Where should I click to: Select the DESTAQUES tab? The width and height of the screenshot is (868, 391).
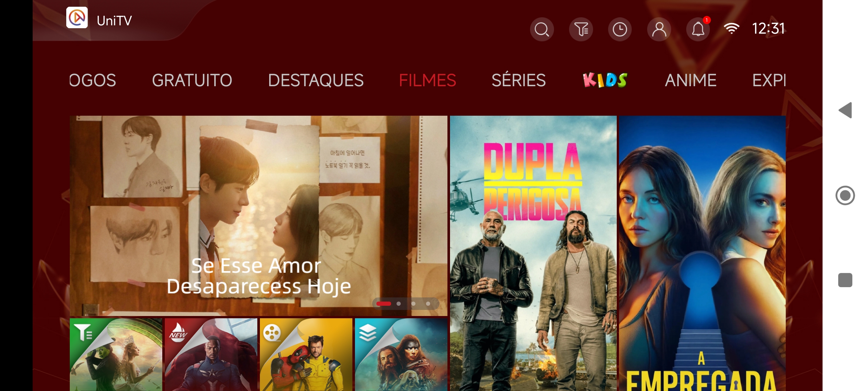(x=316, y=80)
